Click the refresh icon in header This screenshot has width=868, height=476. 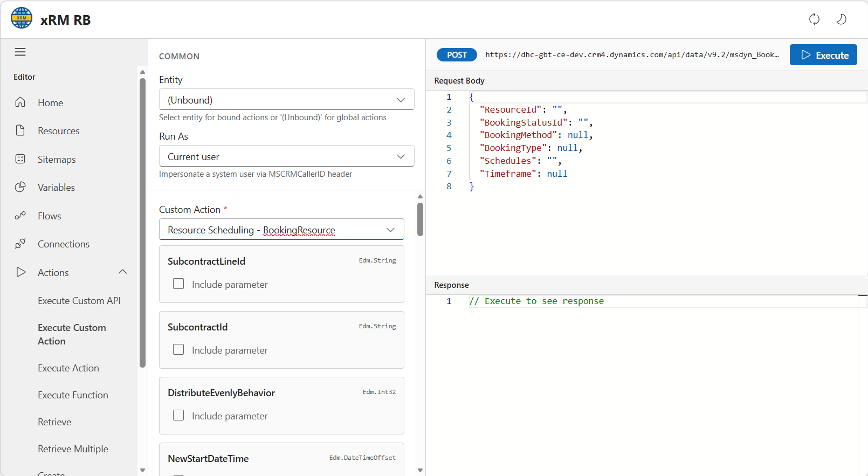tap(814, 19)
